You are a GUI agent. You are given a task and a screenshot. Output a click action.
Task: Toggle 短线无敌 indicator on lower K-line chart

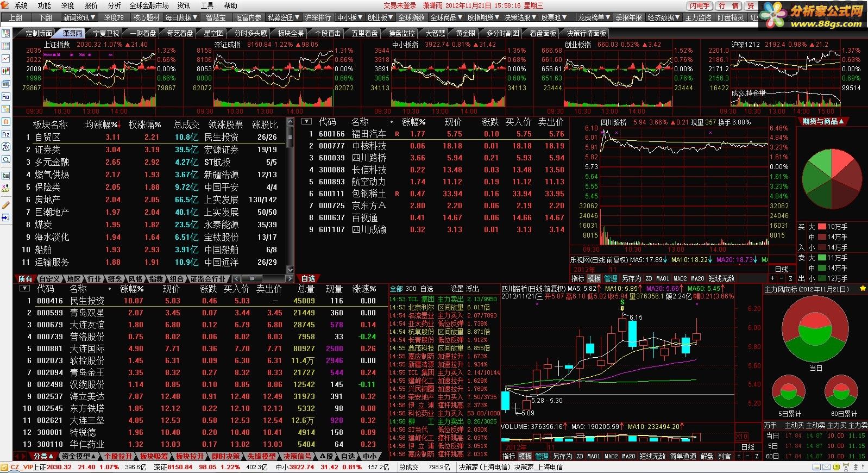[x=652, y=456]
